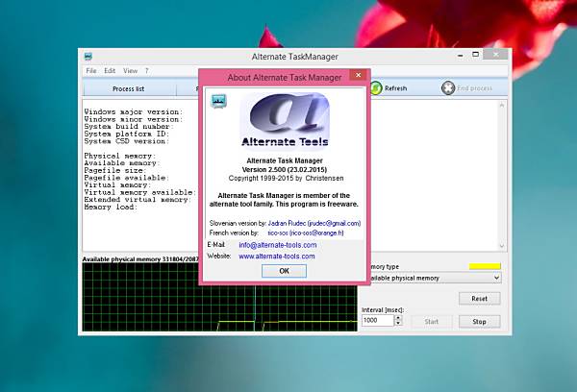
Task: Click the Interval [msec] input field
Action: tap(378, 320)
